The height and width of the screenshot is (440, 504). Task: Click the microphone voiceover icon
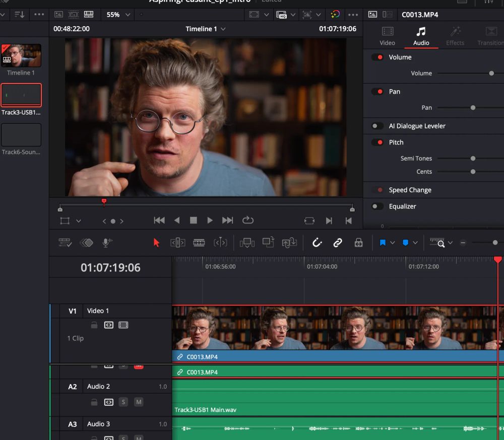(x=107, y=243)
